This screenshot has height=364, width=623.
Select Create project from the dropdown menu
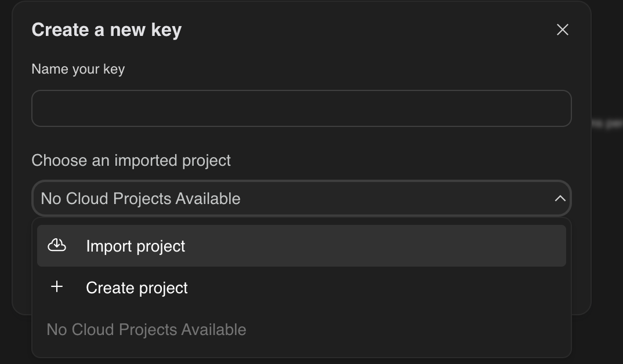click(x=137, y=287)
